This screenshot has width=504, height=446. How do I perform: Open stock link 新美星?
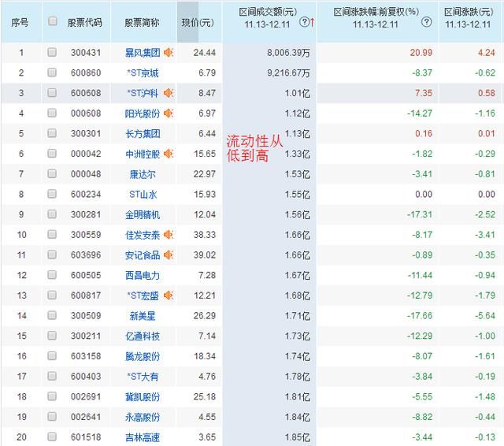(x=143, y=316)
